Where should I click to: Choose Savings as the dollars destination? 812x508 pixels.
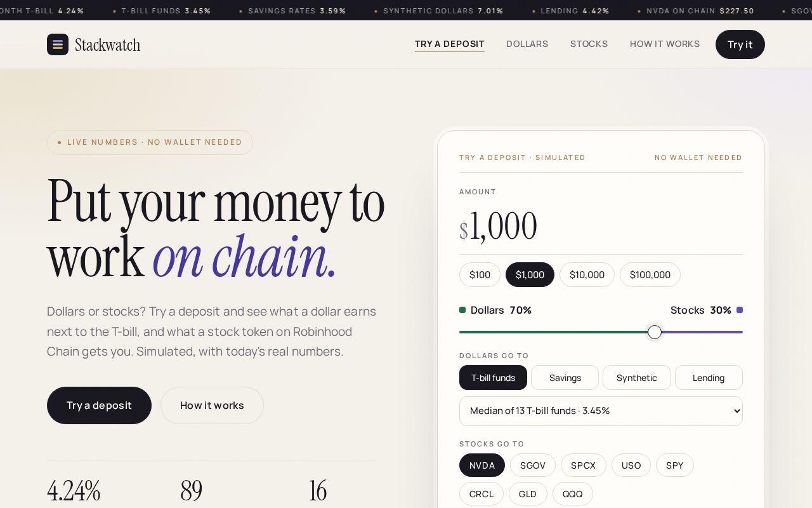click(565, 378)
